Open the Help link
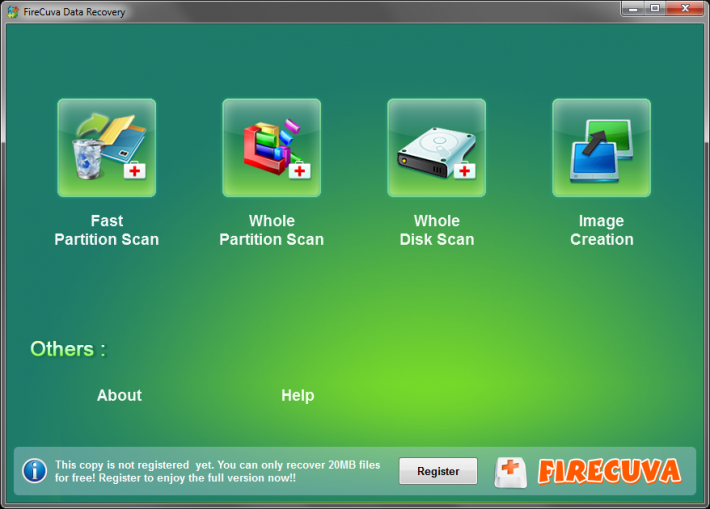The image size is (710, 509). click(x=297, y=395)
